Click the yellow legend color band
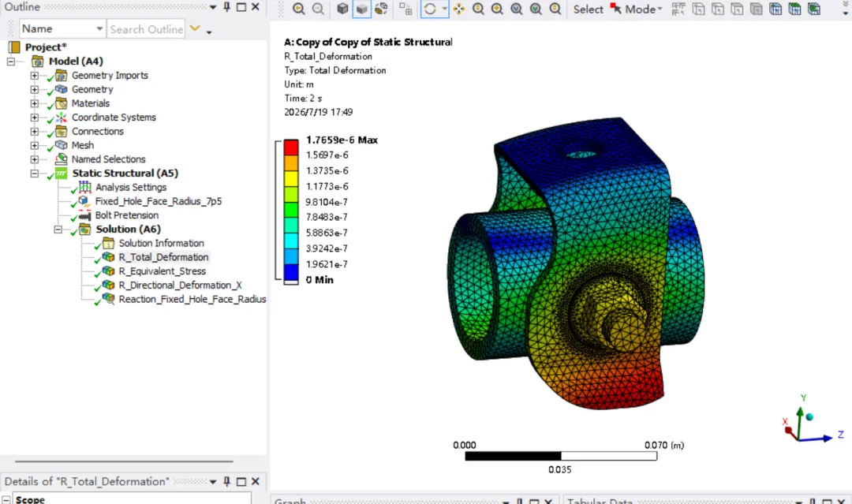This screenshot has height=504, width=852. (291, 179)
